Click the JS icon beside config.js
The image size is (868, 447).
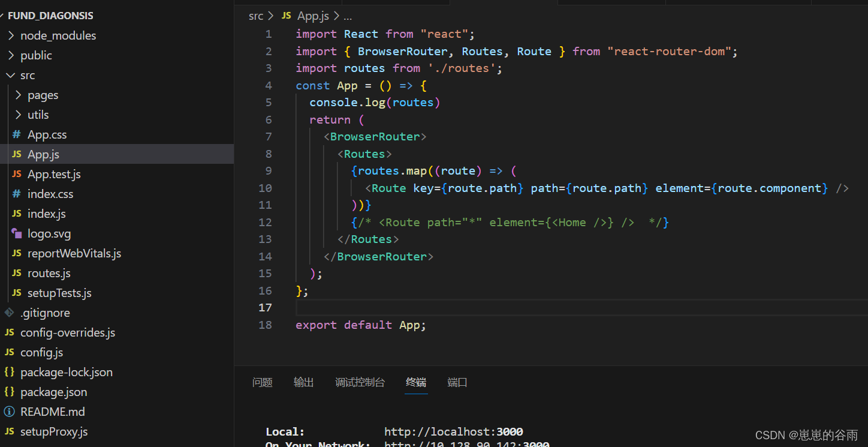click(9, 352)
